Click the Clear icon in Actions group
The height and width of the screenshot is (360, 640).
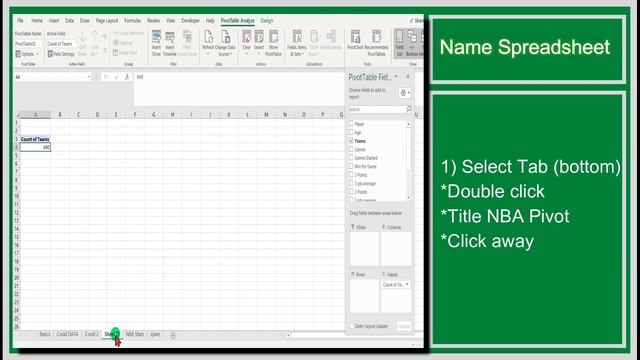click(247, 37)
